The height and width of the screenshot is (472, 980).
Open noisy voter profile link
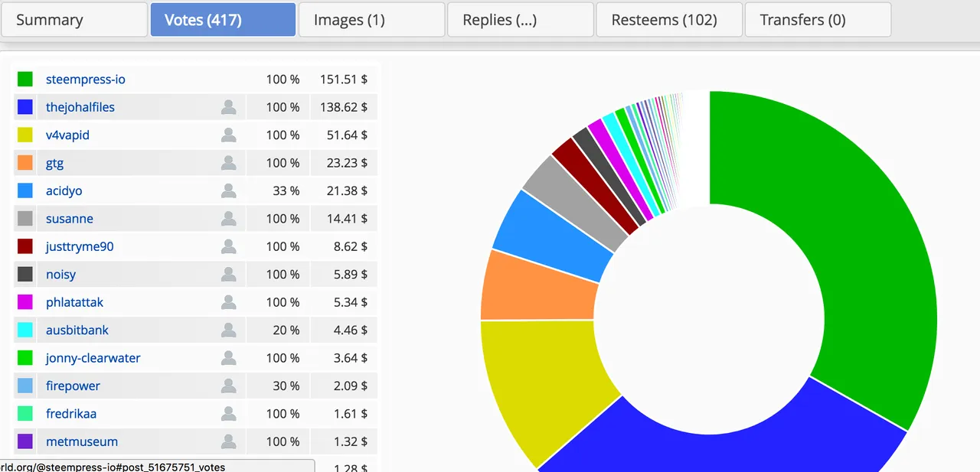click(60, 275)
